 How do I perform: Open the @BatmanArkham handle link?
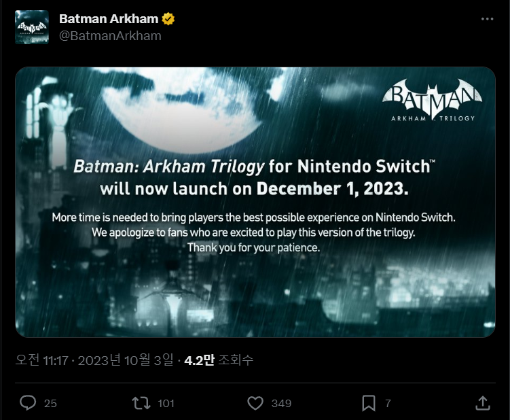[x=110, y=35]
